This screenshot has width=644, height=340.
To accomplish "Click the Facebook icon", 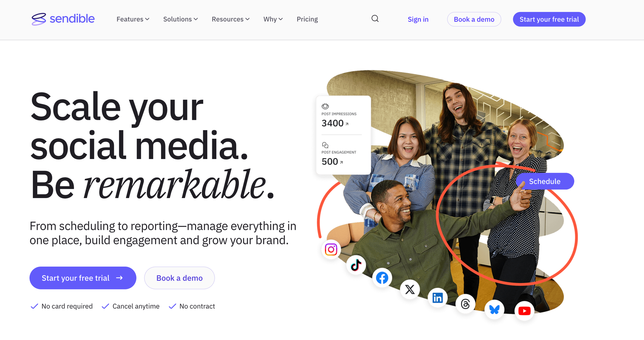I will pyautogui.click(x=382, y=278).
